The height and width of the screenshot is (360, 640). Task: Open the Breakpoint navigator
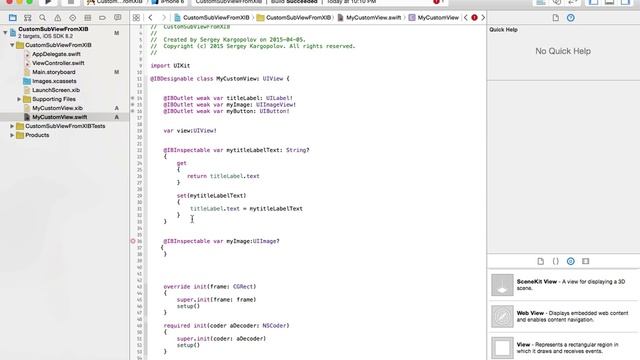click(x=102, y=18)
